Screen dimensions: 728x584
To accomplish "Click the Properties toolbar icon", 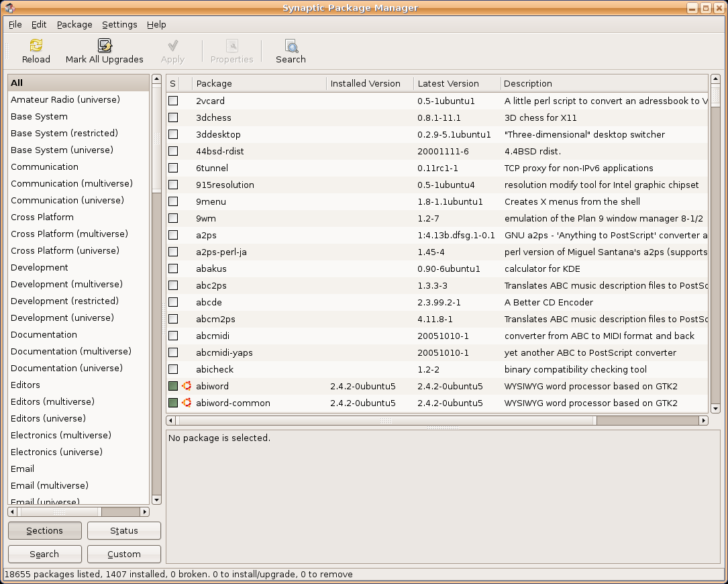I will [231, 46].
